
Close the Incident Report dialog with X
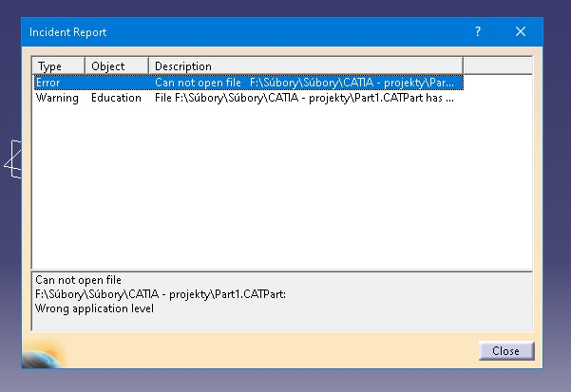(x=521, y=31)
